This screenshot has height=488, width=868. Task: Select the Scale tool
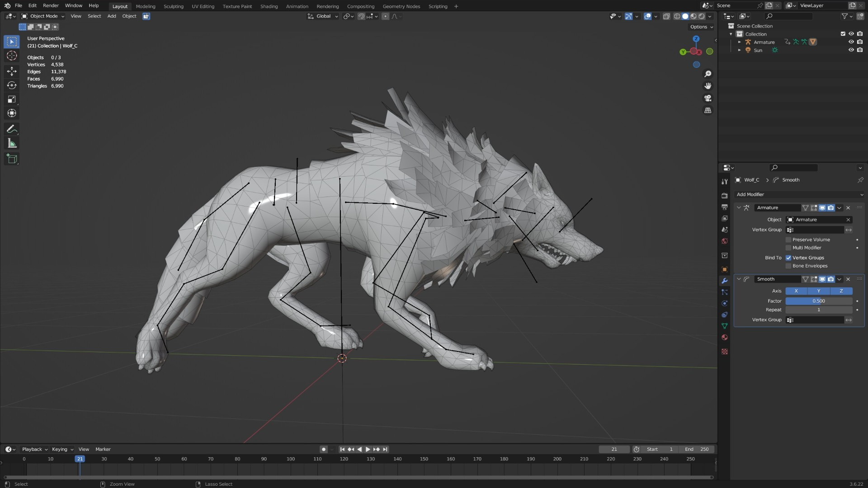pos(12,99)
